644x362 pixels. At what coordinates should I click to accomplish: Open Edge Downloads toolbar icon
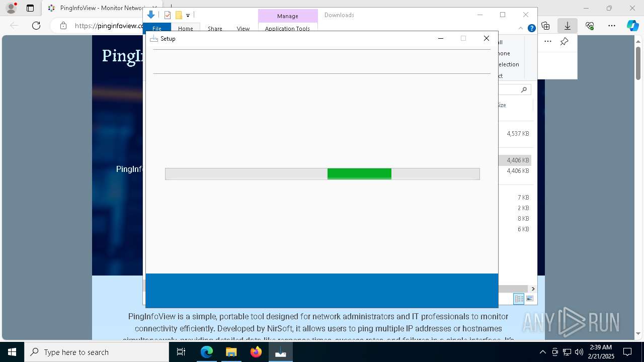[x=567, y=26]
